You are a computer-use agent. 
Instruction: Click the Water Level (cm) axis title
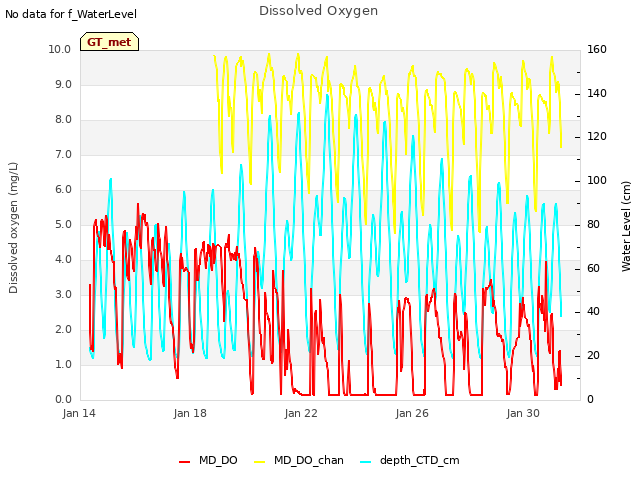[626, 227]
